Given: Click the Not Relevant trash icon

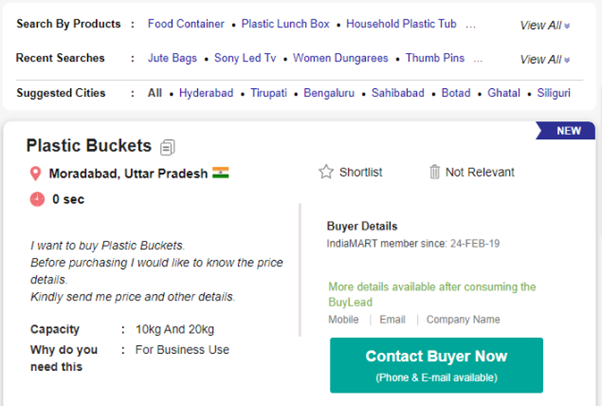Looking at the screenshot, I should (434, 172).
